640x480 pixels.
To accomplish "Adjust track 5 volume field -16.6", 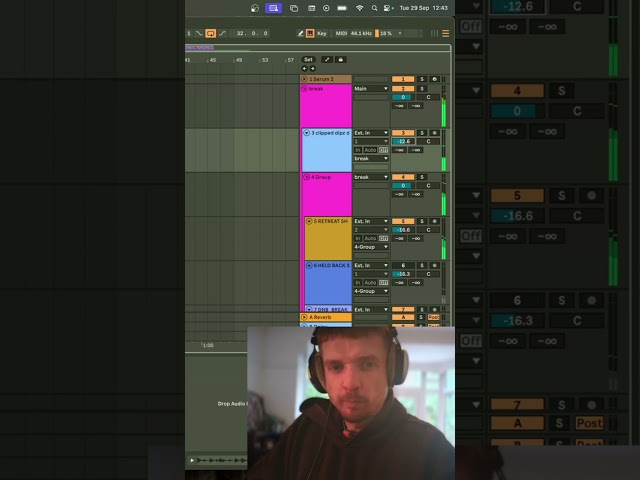I will pos(403,230).
